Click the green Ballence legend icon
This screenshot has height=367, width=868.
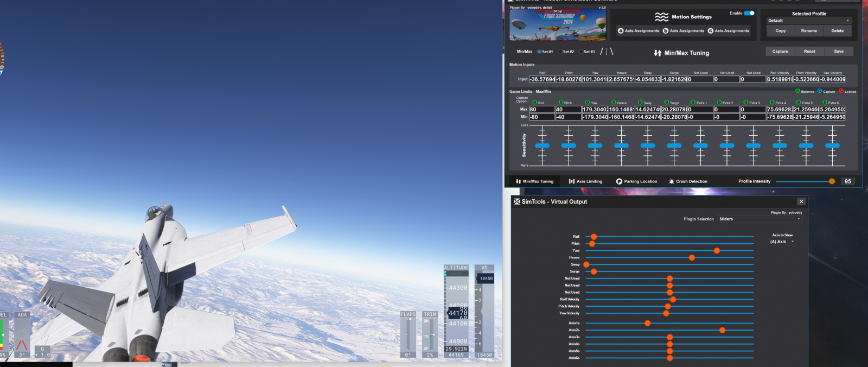797,91
